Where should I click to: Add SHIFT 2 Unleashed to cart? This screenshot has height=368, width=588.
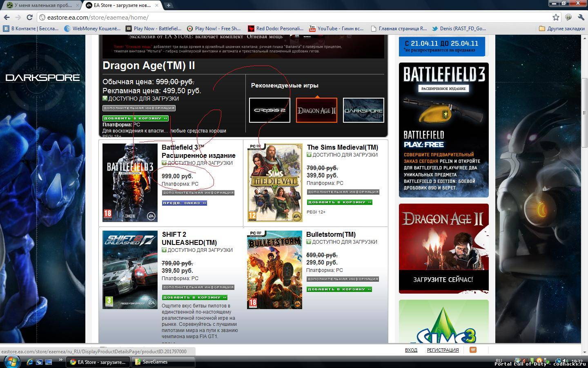point(195,297)
